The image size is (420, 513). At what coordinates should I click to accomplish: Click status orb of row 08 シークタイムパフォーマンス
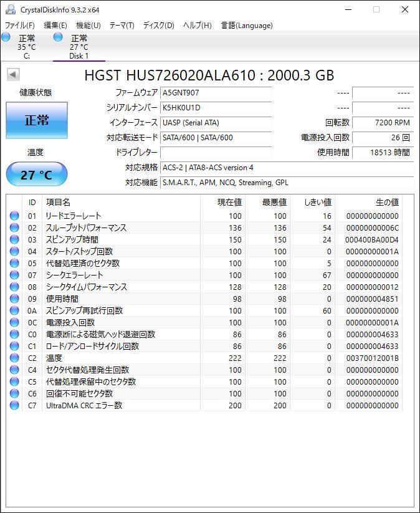coord(14,287)
